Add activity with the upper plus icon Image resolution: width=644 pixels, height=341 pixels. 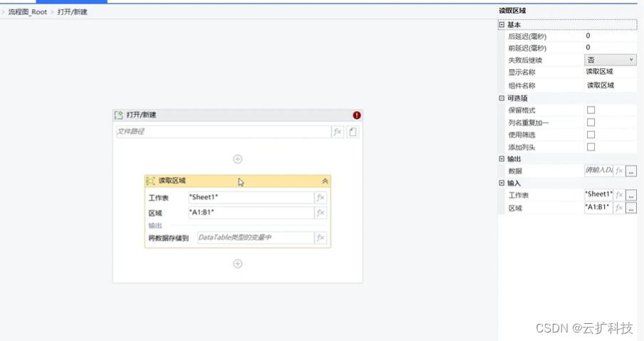(237, 159)
